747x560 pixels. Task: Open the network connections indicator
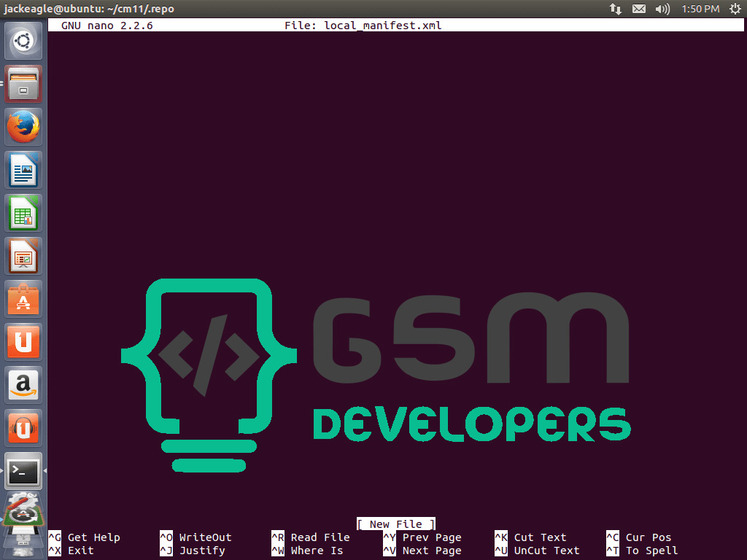pos(616,9)
